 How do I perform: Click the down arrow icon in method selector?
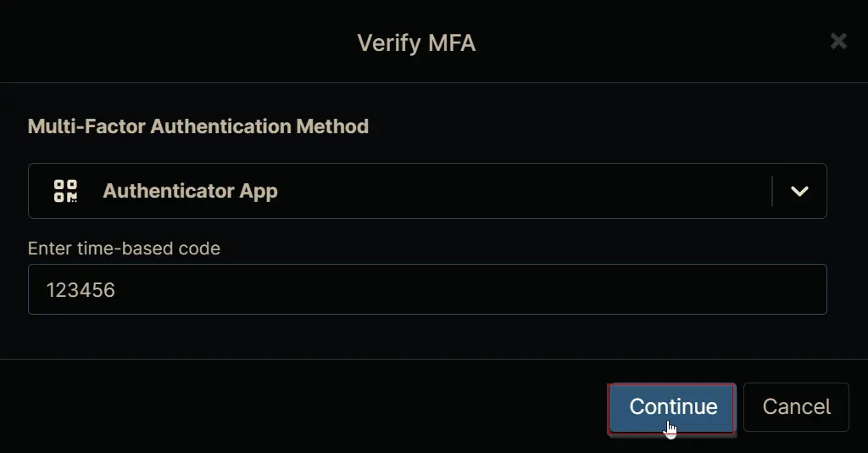click(799, 191)
